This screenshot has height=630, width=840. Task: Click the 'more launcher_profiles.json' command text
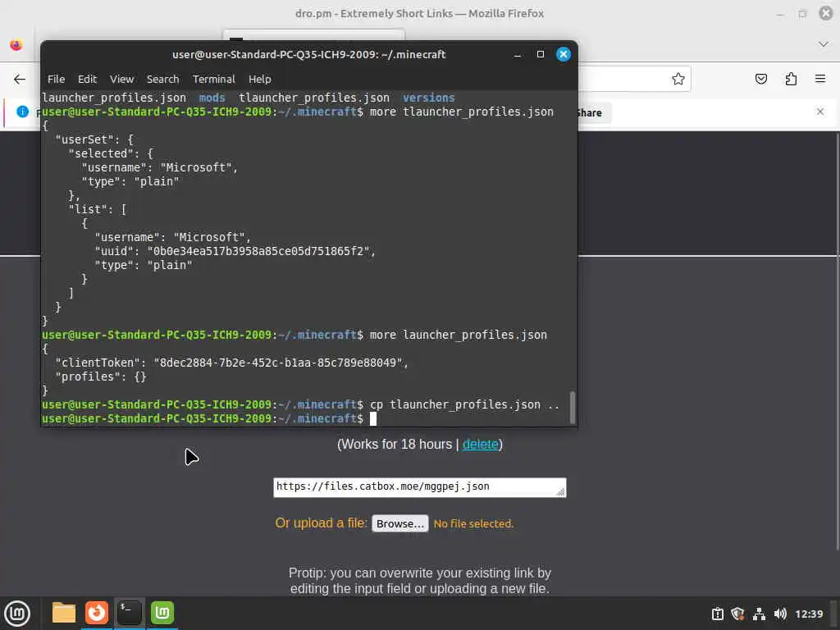point(459,335)
